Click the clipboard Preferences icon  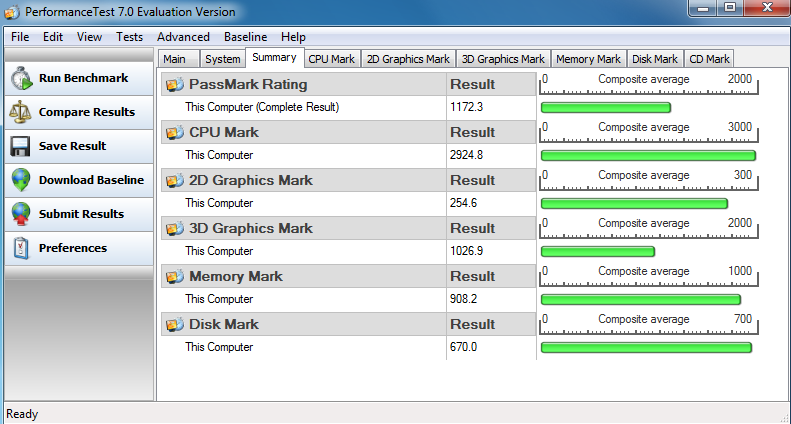pos(21,248)
